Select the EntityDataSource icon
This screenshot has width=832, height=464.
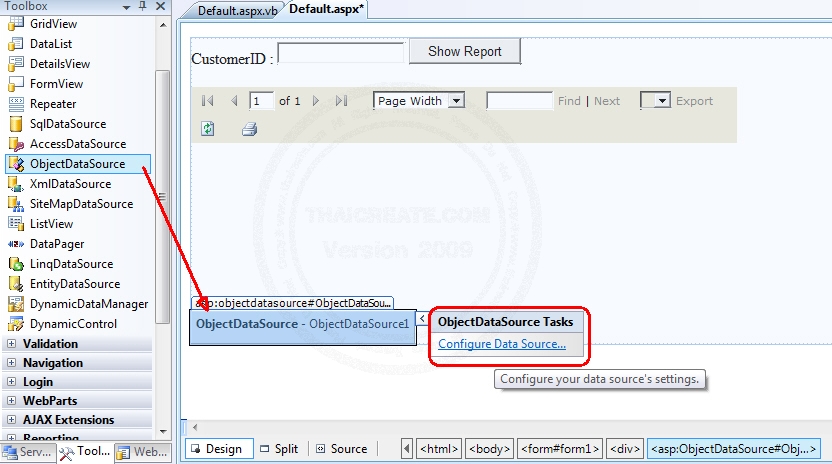16,284
